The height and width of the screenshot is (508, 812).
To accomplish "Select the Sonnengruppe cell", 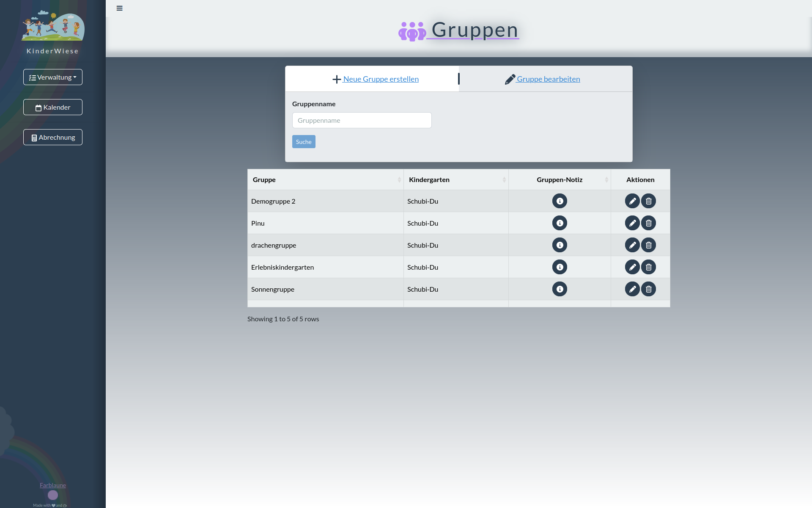I will tap(325, 289).
